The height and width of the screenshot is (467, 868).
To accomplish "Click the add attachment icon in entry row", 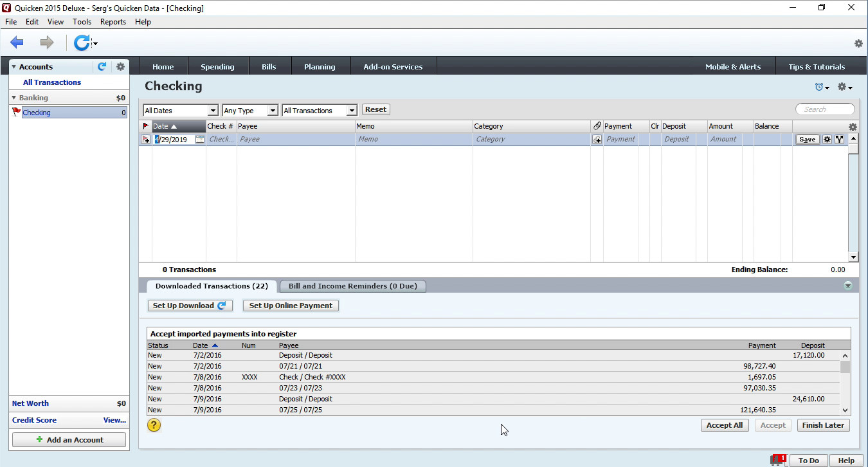I will point(597,140).
